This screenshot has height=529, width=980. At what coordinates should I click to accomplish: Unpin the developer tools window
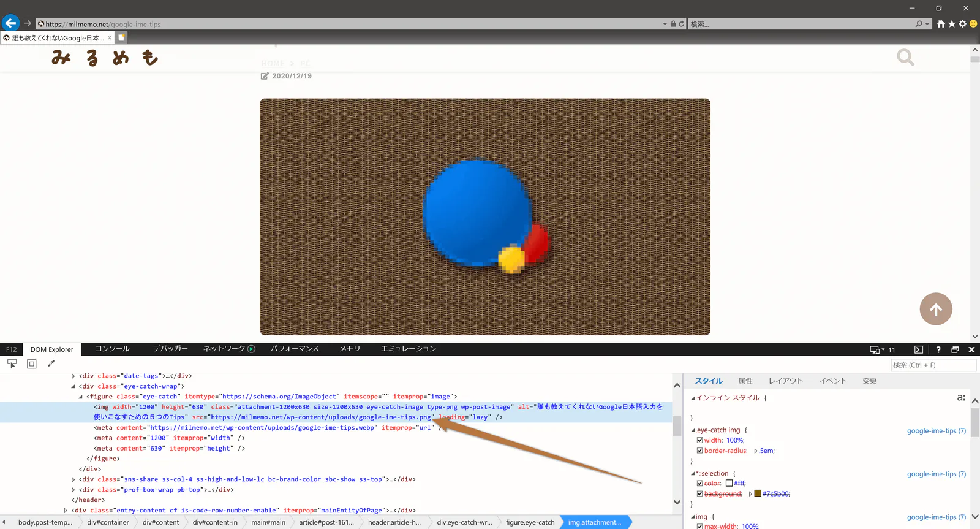(x=955, y=349)
